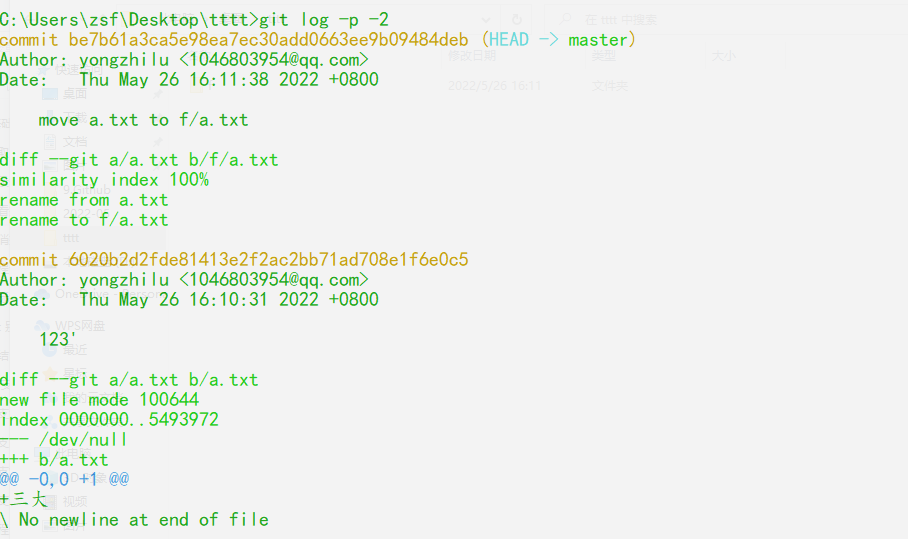Open the WPS网盘 cloud icon
Image resolution: width=908 pixels, height=539 pixels.
pos(42,327)
